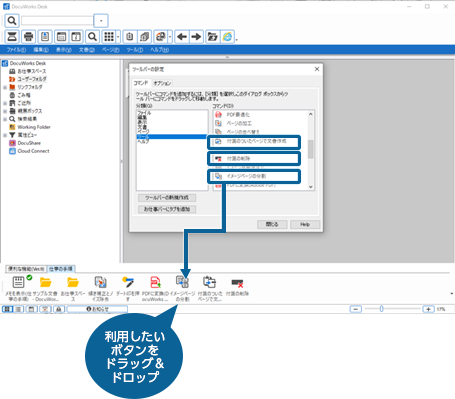Click the PDFに変換 icon in bottom bar

(x=156, y=282)
